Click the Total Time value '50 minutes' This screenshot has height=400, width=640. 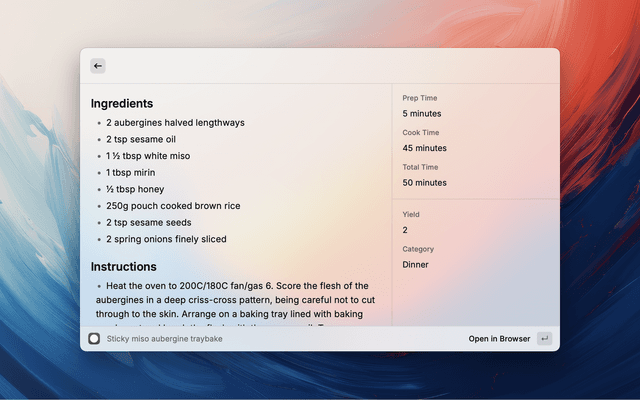[424, 183]
